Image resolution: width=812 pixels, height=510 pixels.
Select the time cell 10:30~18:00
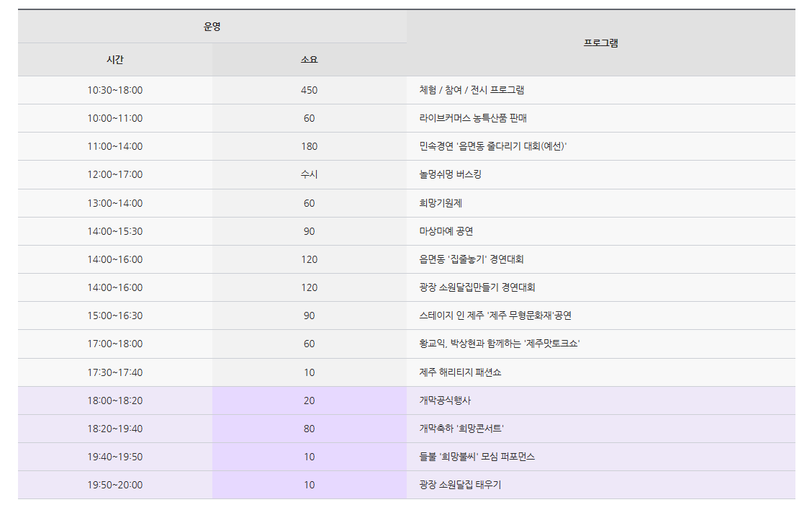click(x=115, y=90)
